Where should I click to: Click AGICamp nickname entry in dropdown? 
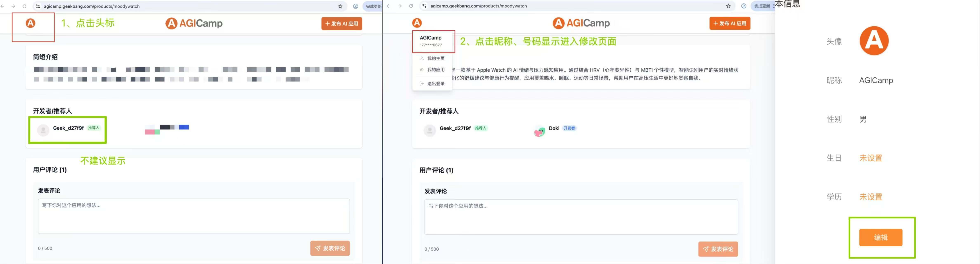431,38
